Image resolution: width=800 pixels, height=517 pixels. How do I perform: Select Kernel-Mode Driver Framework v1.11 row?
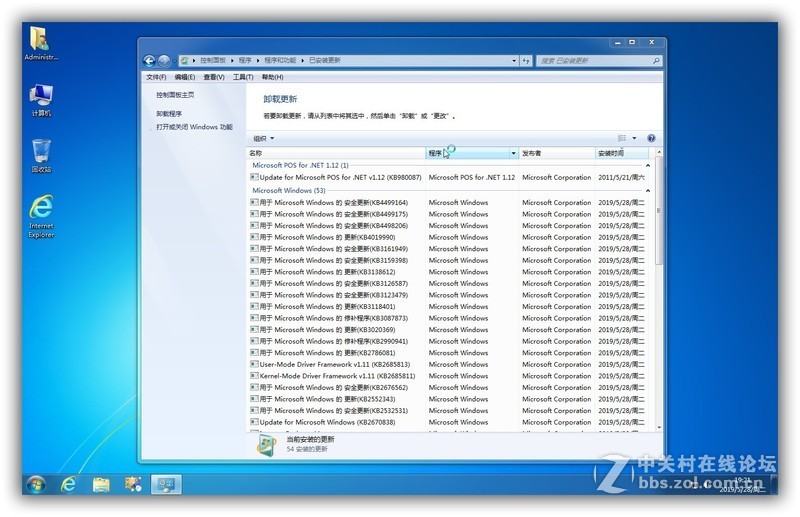pos(447,376)
